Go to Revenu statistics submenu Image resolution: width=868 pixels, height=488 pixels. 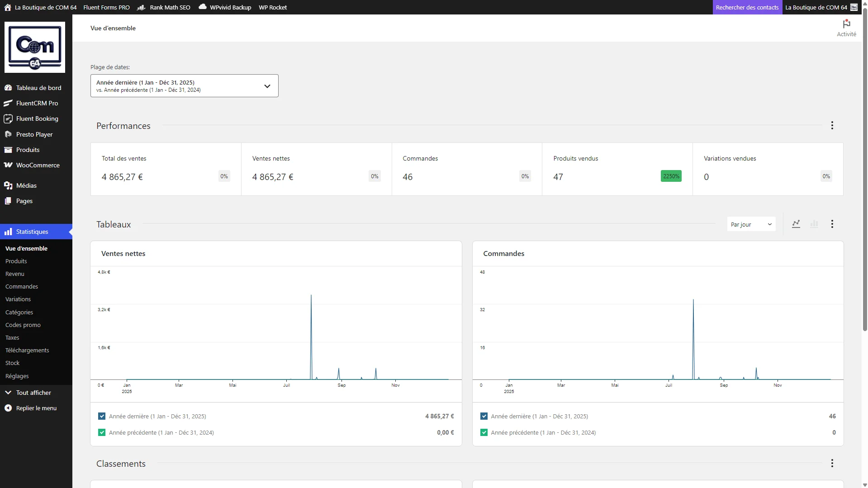pyautogui.click(x=15, y=274)
